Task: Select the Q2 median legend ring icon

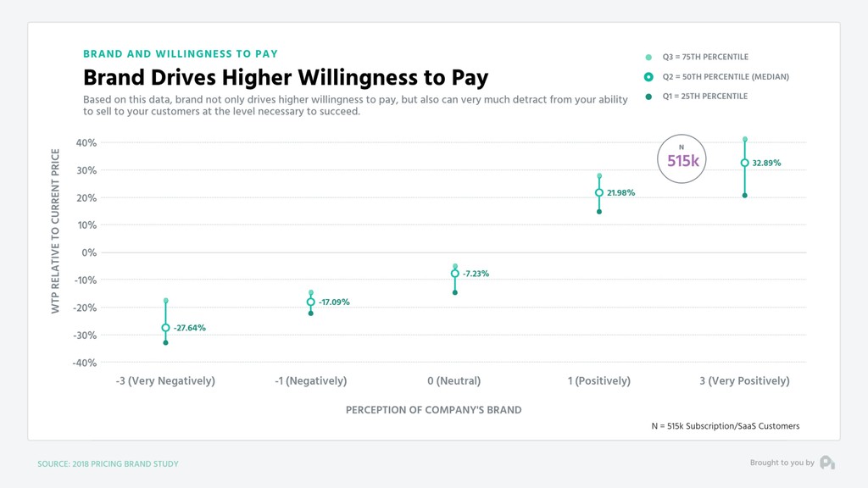Action: point(648,77)
